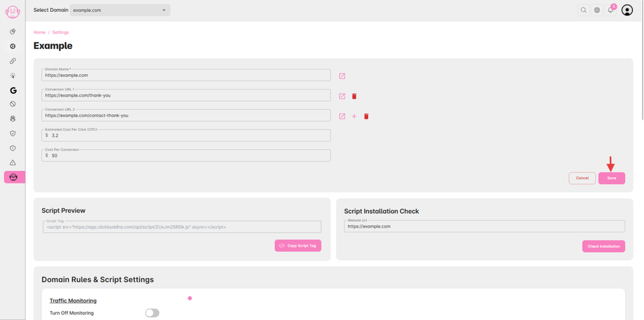644x320 pixels.
Task: Open the Select Domain dropdown
Action: click(120, 10)
